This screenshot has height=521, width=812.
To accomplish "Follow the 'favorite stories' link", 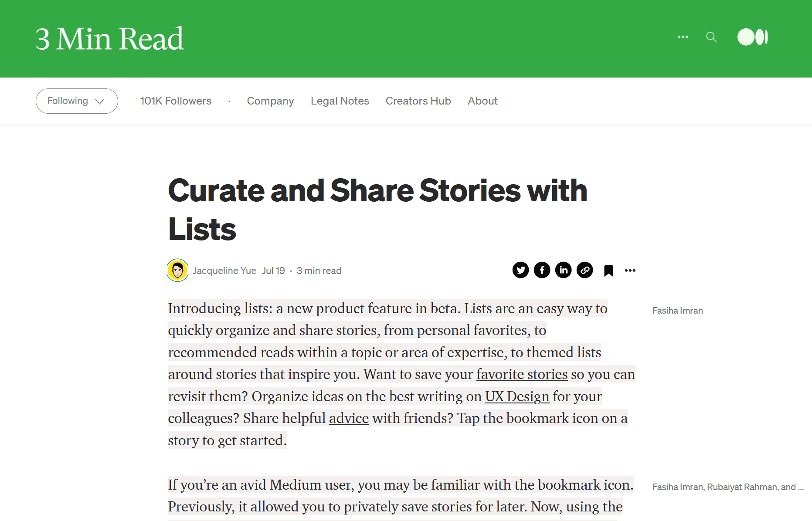I will click(522, 374).
